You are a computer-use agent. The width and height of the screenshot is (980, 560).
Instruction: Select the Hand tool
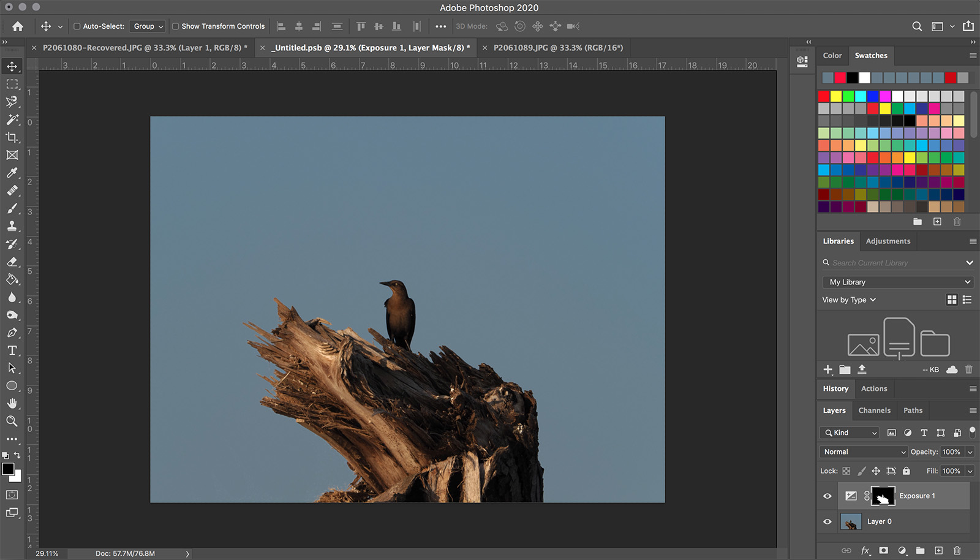point(12,403)
